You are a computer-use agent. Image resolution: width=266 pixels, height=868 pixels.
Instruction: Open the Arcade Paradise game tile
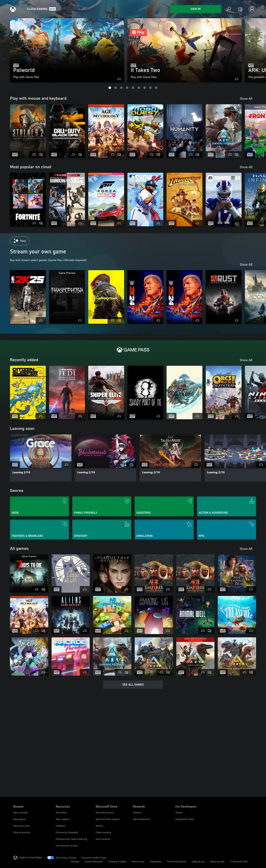(x=71, y=656)
